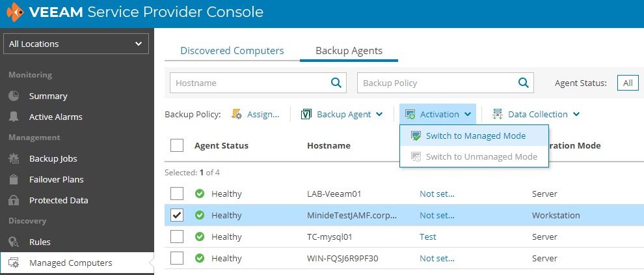Click green Healthy icon for MinideTestJAMF row
The height and width of the screenshot is (275, 644).
(200, 215)
